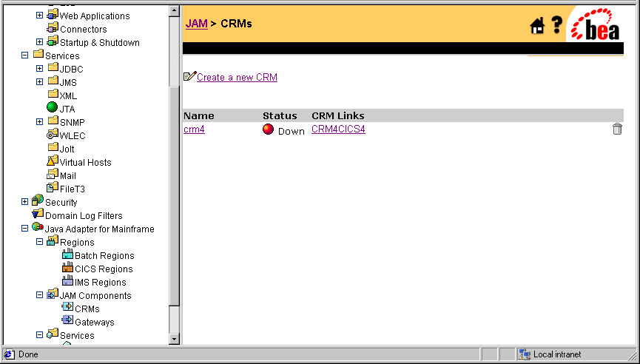Image resolution: width=640 pixels, height=364 pixels.
Task: Collapse the Services node below Gateways
Action: coord(39,334)
